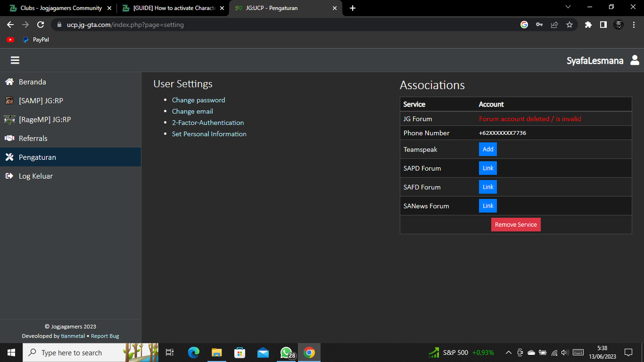Open [RageMP] JG:RP in the sidebar
Viewport: 644px width, 362px height.
pyautogui.click(x=70, y=120)
